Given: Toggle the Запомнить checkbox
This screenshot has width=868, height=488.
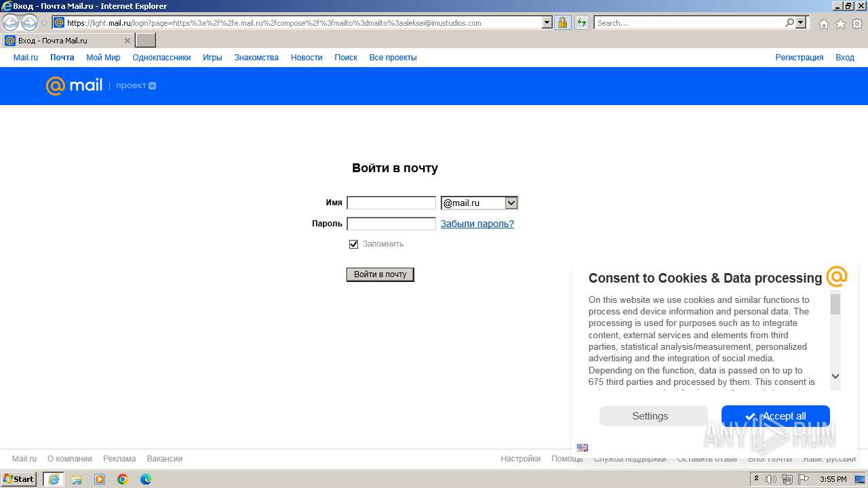Looking at the screenshot, I should coord(353,244).
